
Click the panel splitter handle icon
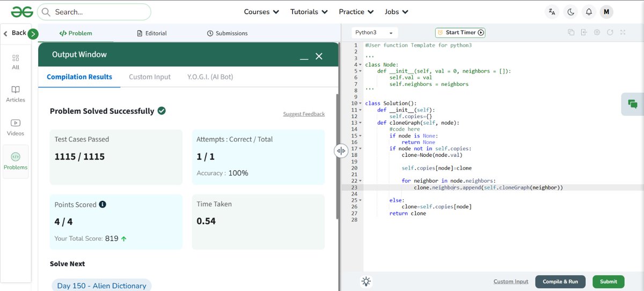click(341, 151)
